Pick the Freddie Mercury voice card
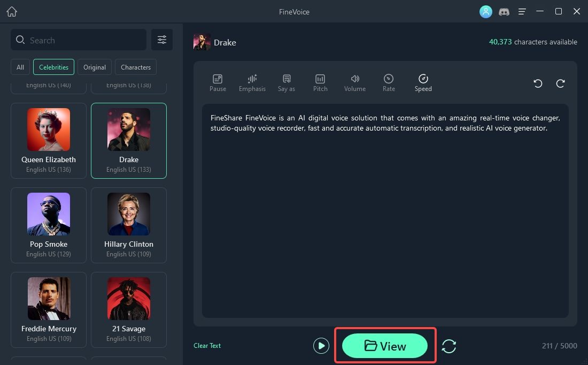 coord(49,310)
